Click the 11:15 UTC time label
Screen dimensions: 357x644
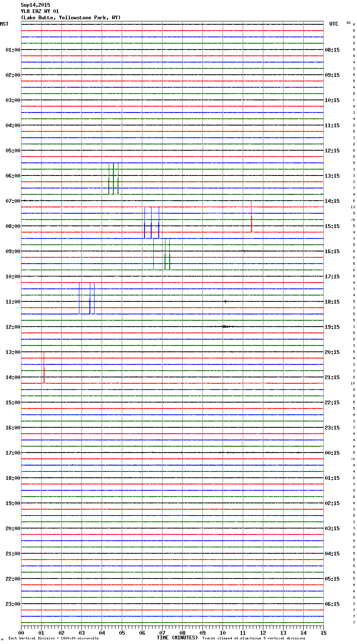(332, 126)
